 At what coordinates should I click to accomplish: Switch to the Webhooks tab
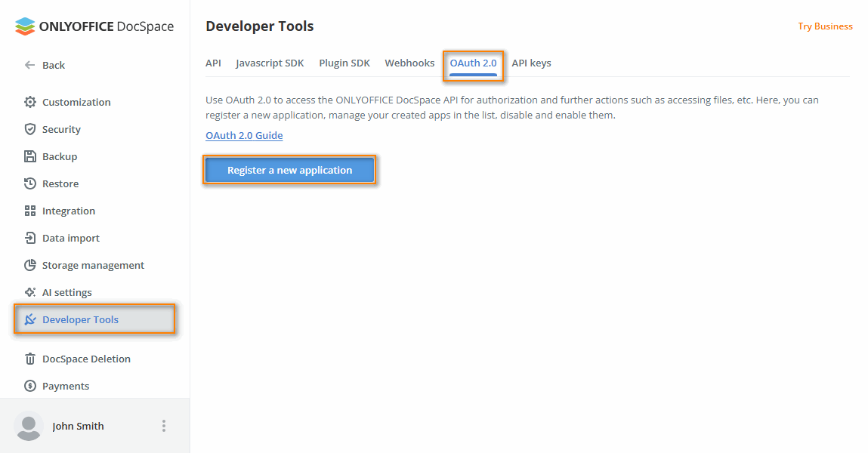(x=409, y=63)
